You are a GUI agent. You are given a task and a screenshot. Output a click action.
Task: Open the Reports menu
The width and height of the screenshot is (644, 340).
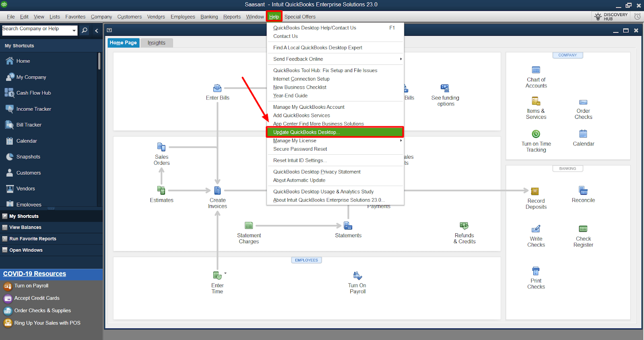click(232, 17)
